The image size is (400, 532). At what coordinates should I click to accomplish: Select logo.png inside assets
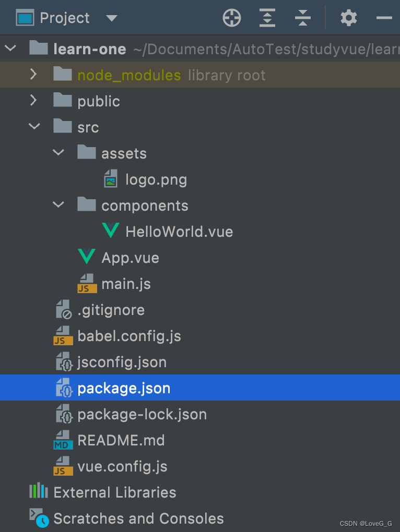pos(156,179)
